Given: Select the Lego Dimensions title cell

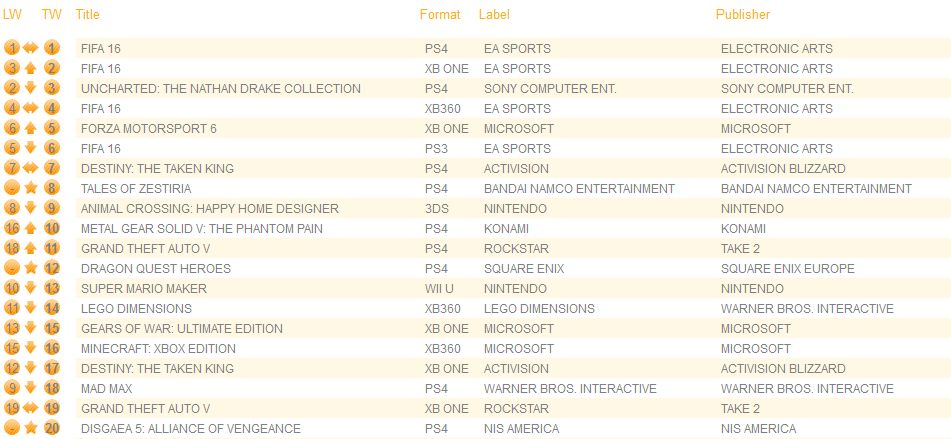Looking at the screenshot, I should click(136, 309).
